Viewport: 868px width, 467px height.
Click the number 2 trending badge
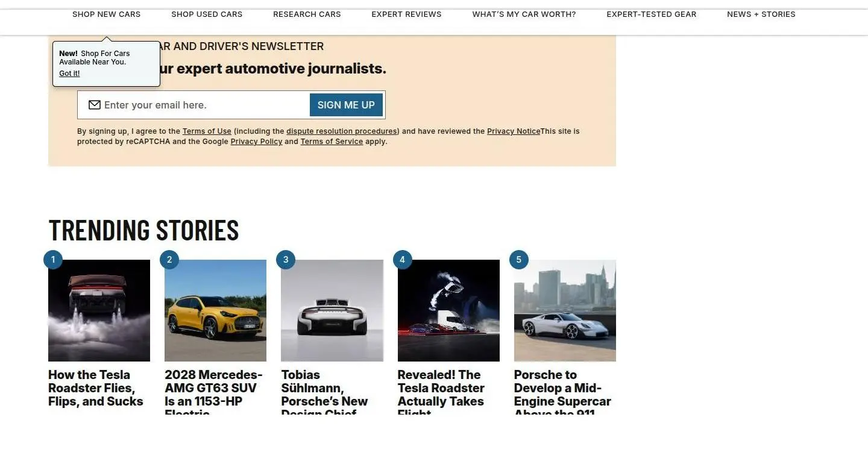point(169,260)
